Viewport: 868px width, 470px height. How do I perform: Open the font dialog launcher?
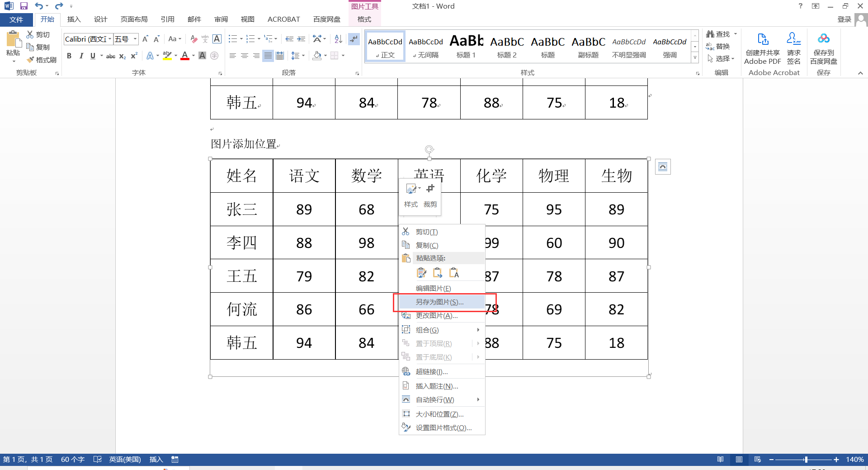pyautogui.click(x=220, y=73)
